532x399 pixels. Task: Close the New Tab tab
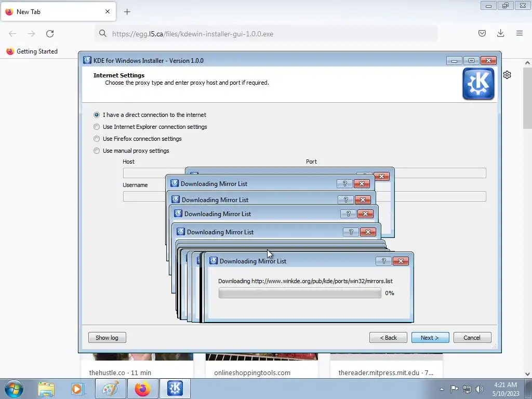(x=108, y=11)
